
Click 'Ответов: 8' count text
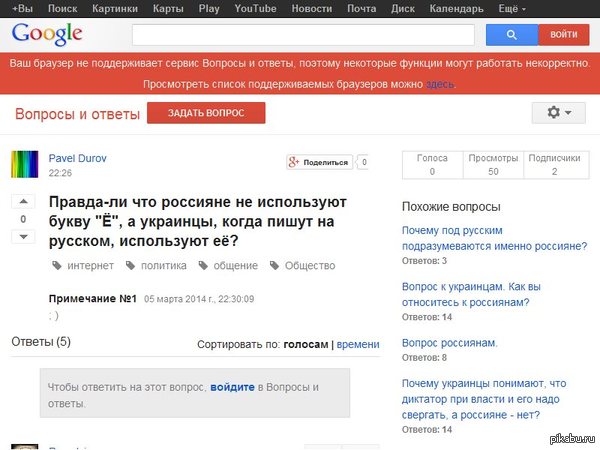(424, 358)
